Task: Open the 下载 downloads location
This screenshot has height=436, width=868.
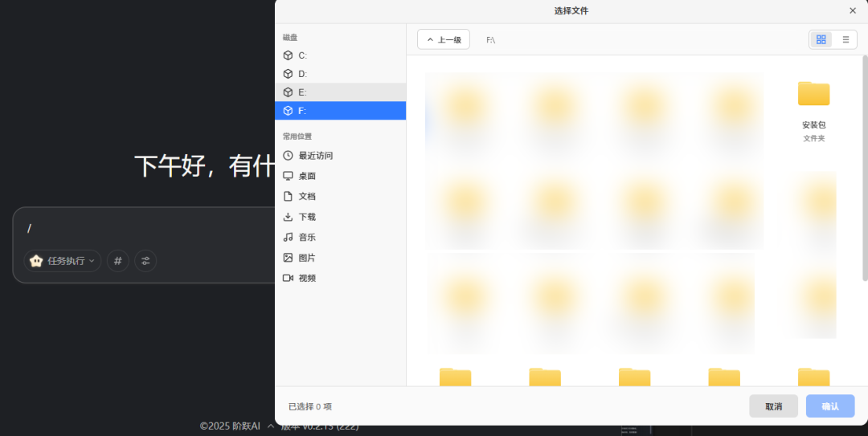Action: (x=340, y=217)
